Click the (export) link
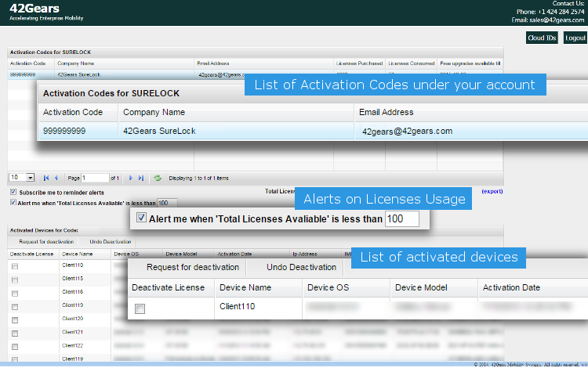This screenshot has width=588, height=368. pos(492,191)
